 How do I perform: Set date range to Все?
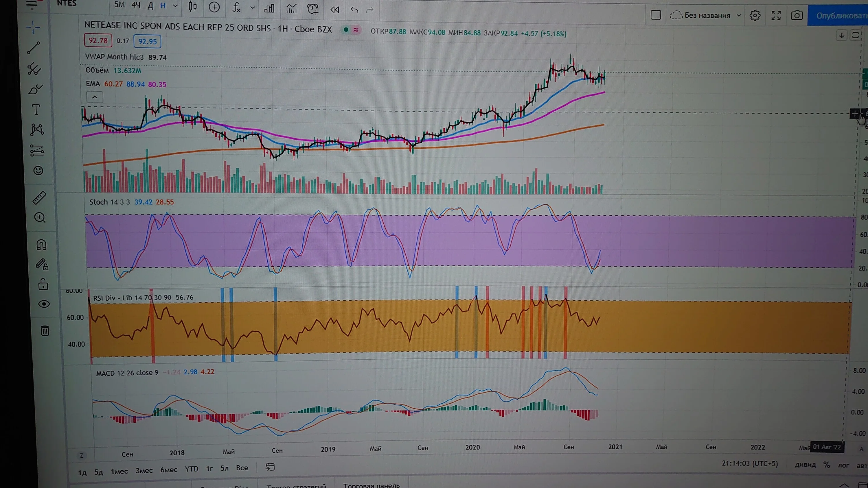(242, 467)
